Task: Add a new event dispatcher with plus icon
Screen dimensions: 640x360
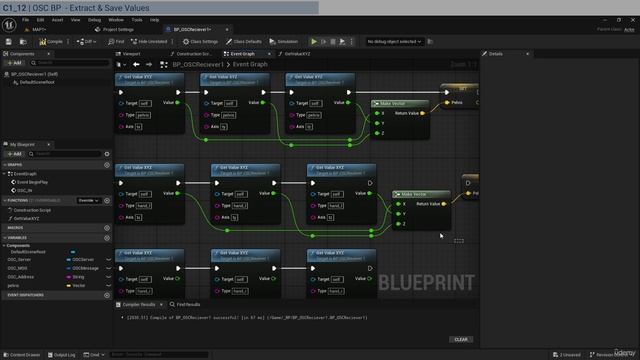Action: [107, 295]
